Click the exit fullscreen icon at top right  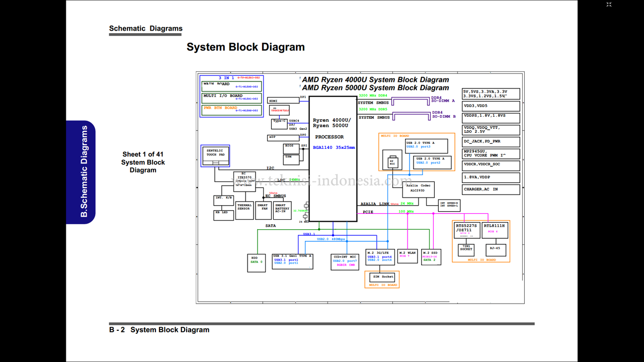pos(609,5)
